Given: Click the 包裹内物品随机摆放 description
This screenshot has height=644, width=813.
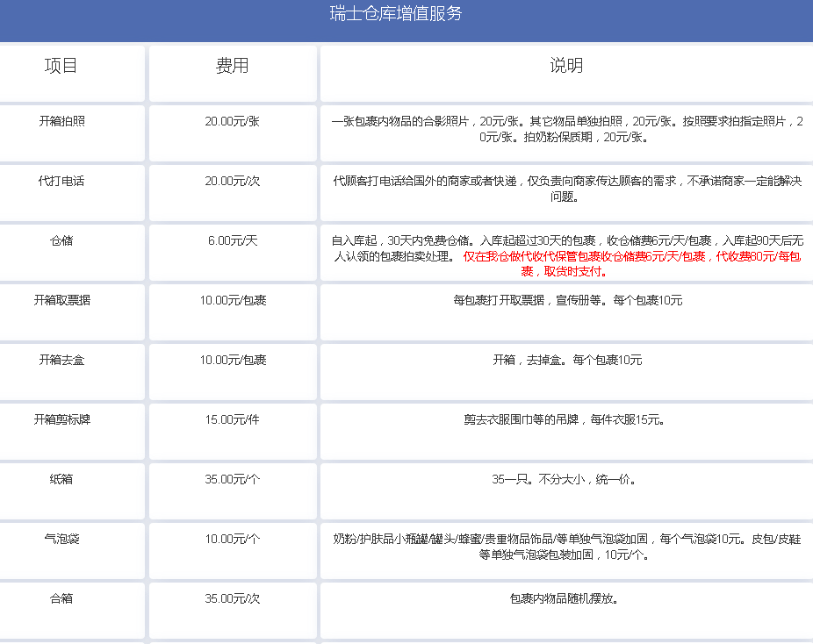Looking at the screenshot, I should [x=564, y=598].
